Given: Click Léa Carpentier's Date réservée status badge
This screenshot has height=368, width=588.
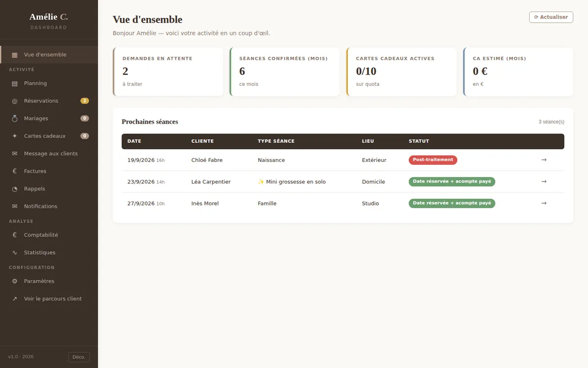Looking at the screenshot, I should [x=452, y=182].
